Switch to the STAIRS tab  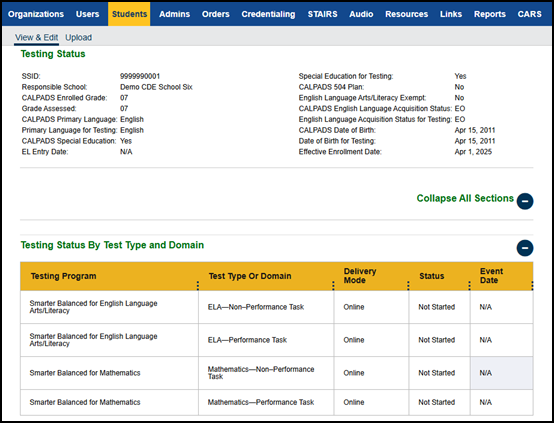(322, 14)
